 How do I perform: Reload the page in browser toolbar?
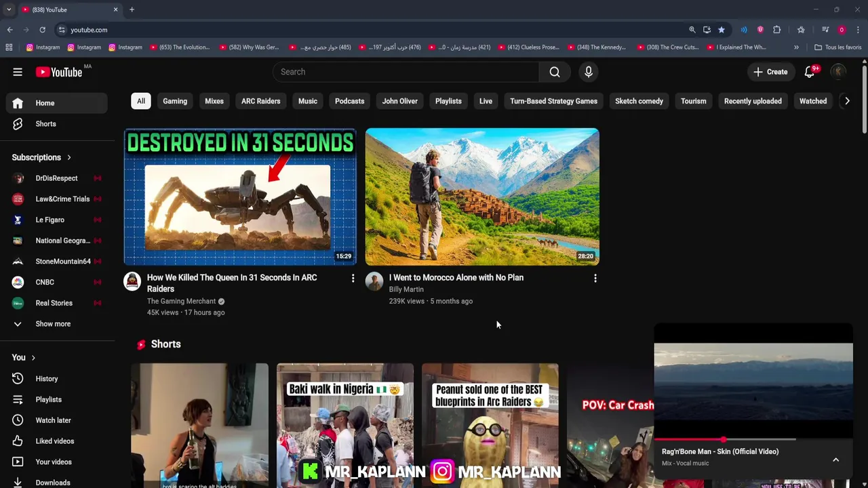tap(42, 30)
